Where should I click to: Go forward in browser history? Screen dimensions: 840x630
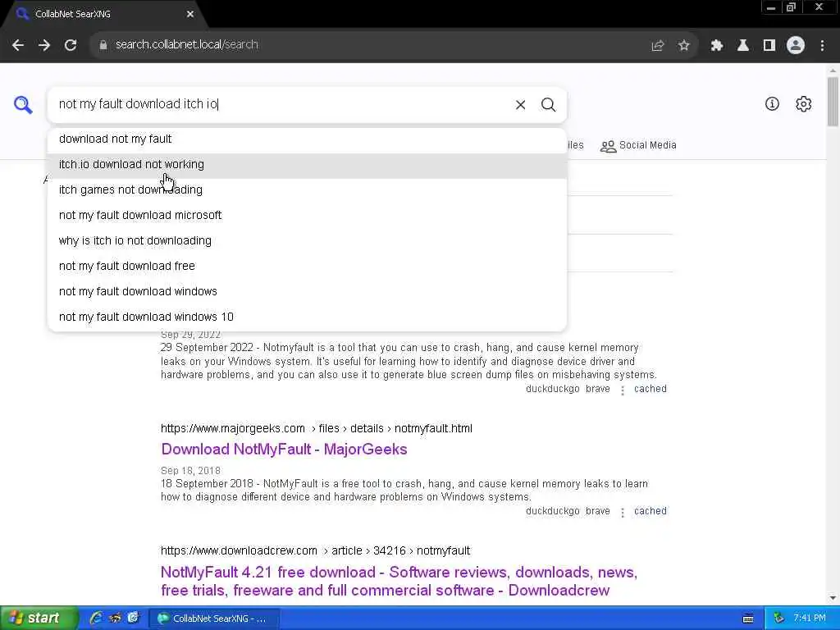(x=44, y=45)
